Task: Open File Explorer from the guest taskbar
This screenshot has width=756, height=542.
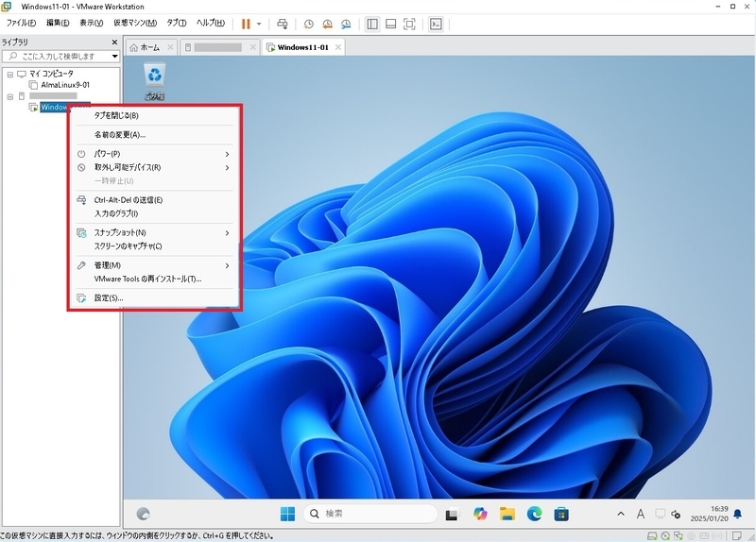Action: (x=507, y=514)
